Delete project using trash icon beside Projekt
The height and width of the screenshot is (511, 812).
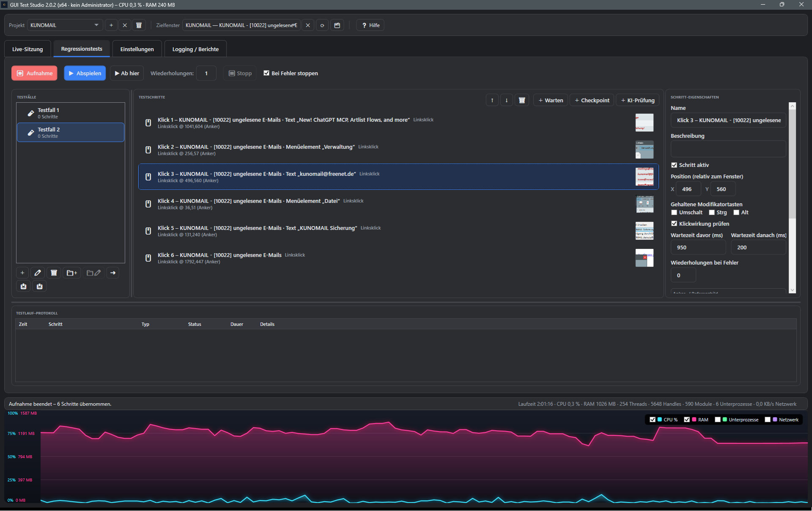coord(139,25)
